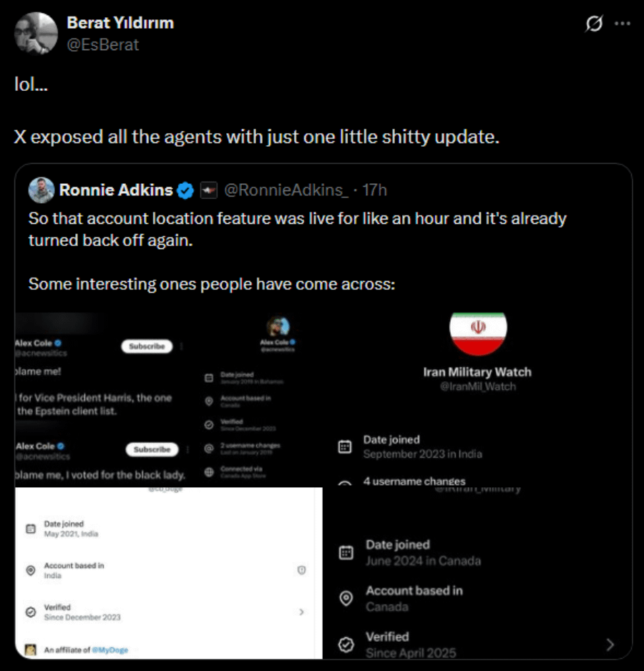
Task: Click Ronnie Adkins' blue verified badge
Action: 185,190
